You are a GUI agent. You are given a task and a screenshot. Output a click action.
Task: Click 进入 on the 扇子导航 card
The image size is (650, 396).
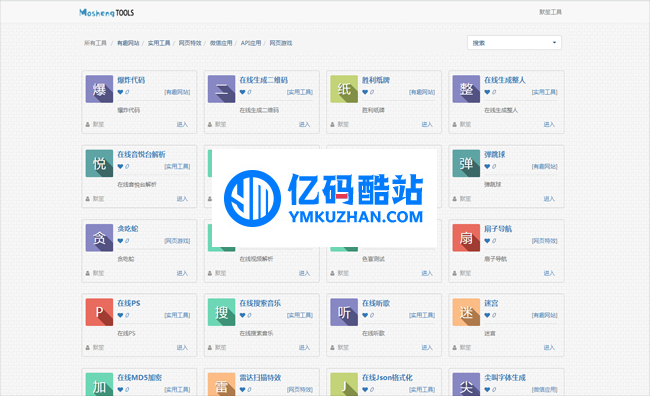[549, 273]
